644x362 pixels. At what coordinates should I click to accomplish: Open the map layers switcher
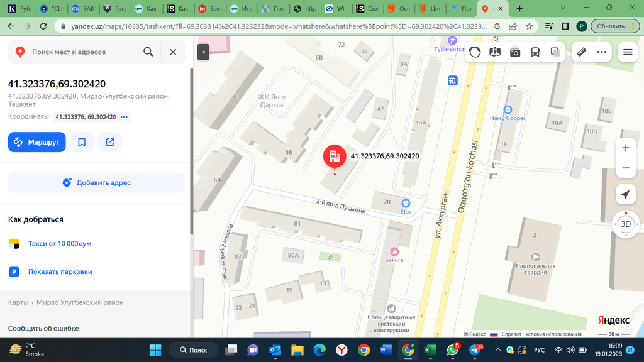tap(555, 52)
